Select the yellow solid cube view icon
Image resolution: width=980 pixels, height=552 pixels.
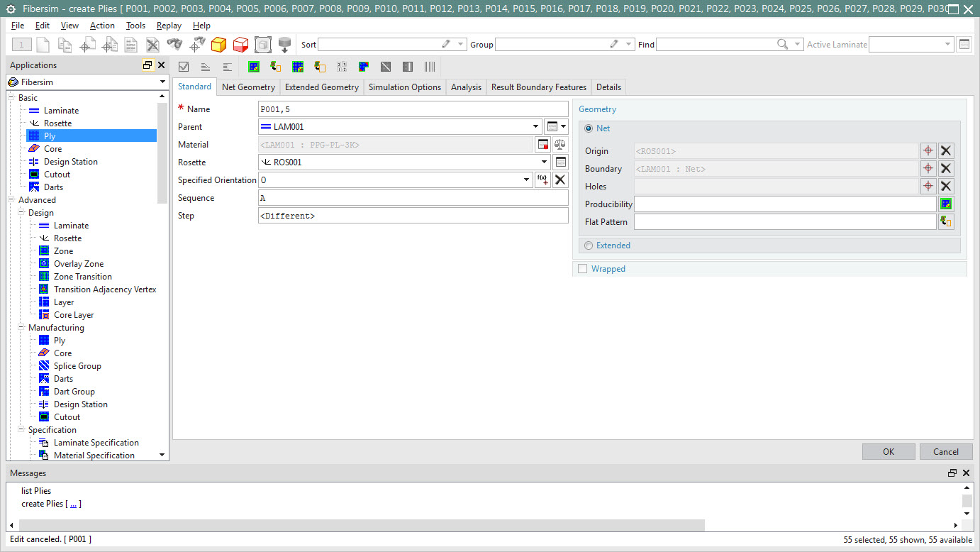pyautogui.click(x=218, y=44)
